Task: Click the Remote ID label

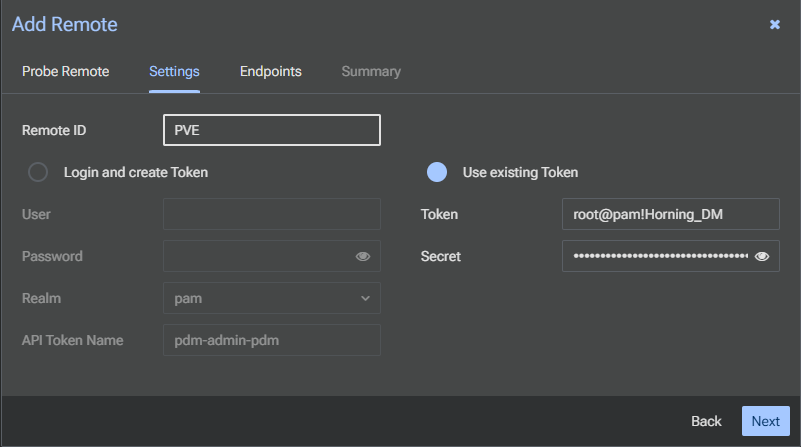Action: click(x=54, y=131)
